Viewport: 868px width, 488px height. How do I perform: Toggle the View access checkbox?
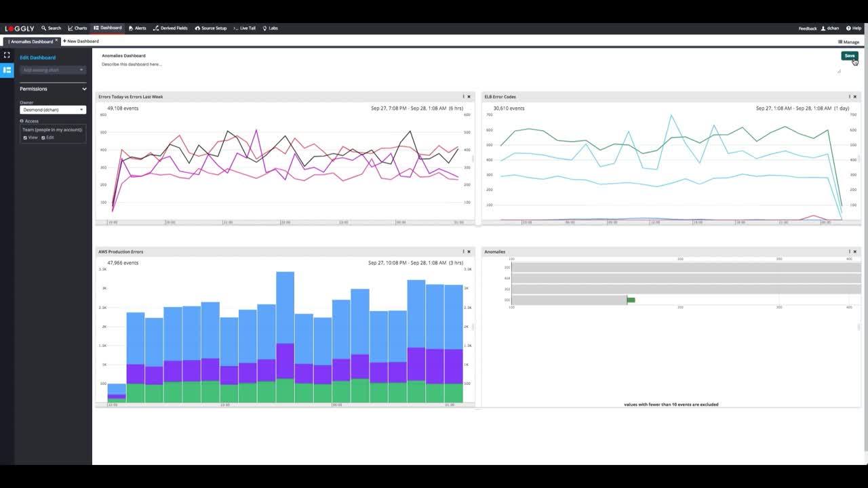25,138
